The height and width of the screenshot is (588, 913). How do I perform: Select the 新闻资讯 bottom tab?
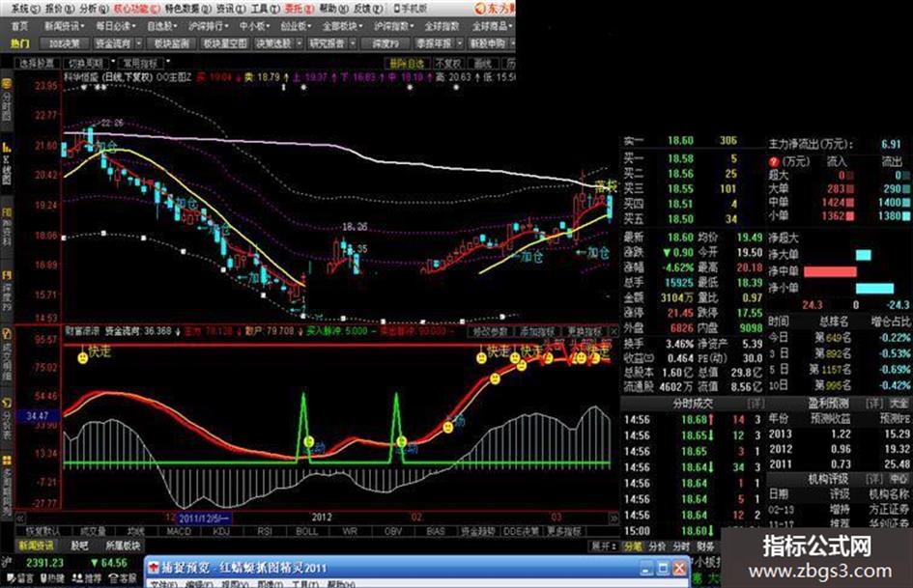coord(36,546)
